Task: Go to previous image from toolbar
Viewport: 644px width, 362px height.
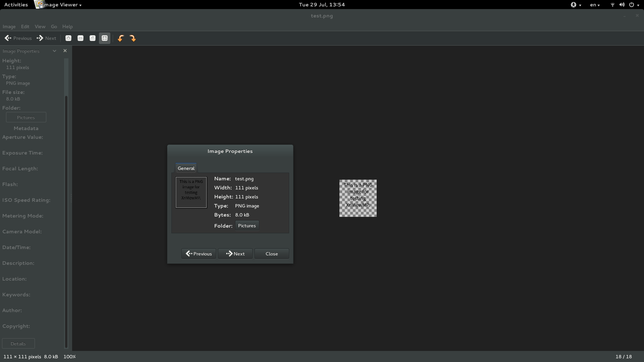Action: click(18, 38)
